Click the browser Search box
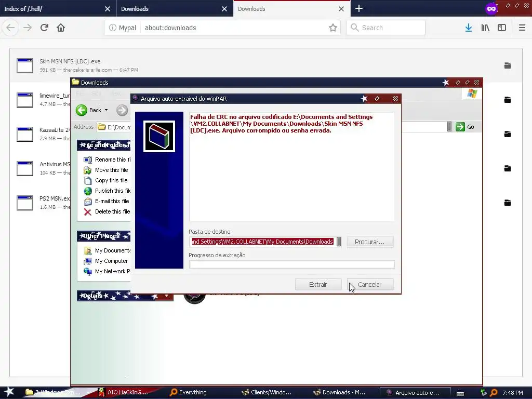Viewport: 532px width, 399px height. tap(386, 28)
